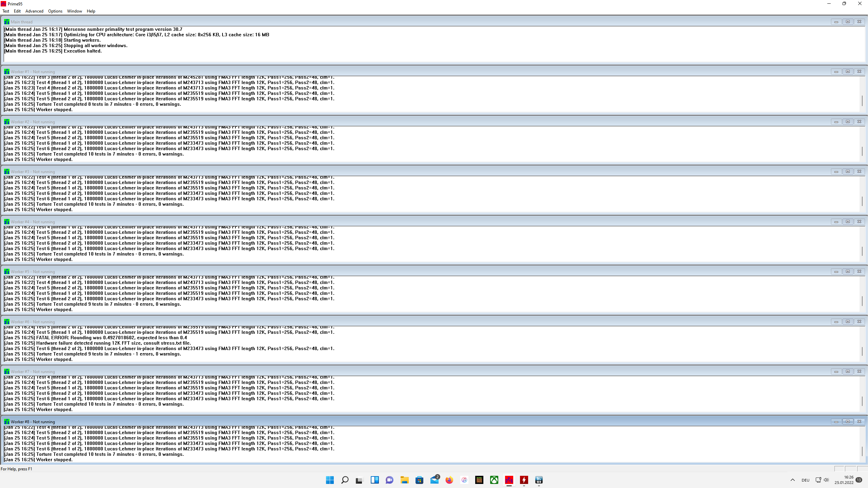Open the volume control tray icon

click(x=826, y=480)
